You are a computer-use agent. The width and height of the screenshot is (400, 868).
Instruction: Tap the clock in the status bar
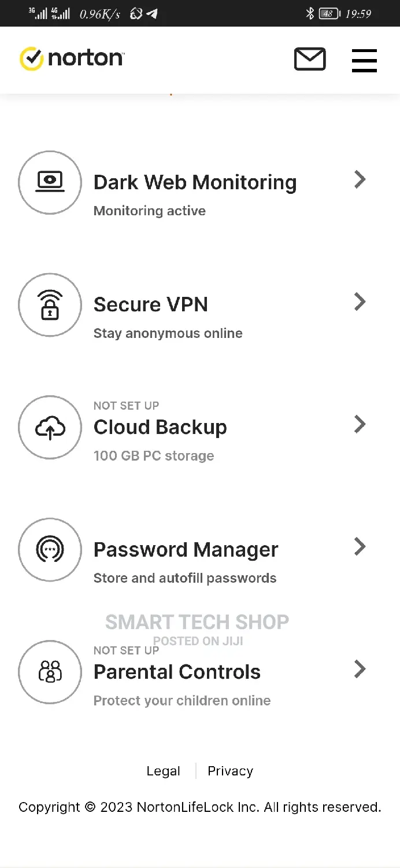click(358, 13)
